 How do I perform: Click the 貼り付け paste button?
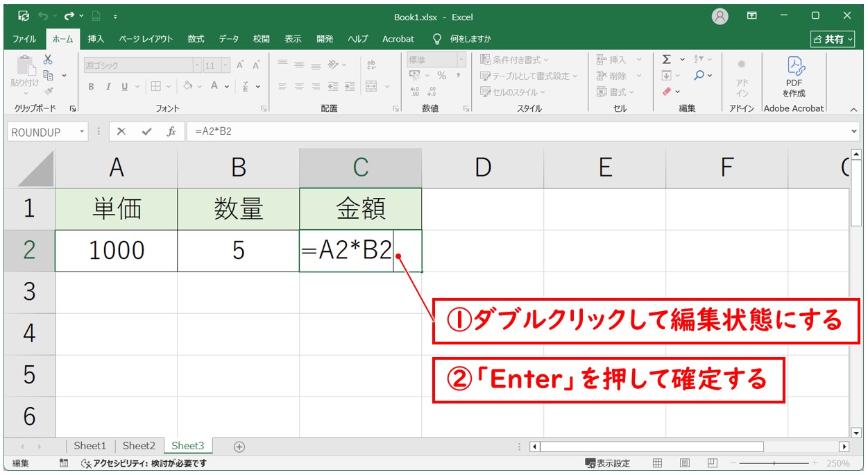pyautogui.click(x=25, y=75)
